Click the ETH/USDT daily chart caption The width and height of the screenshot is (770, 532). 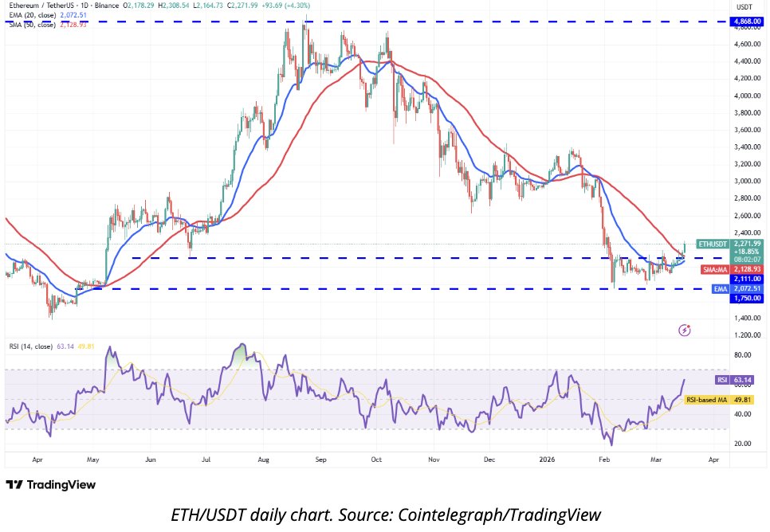point(386,514)
